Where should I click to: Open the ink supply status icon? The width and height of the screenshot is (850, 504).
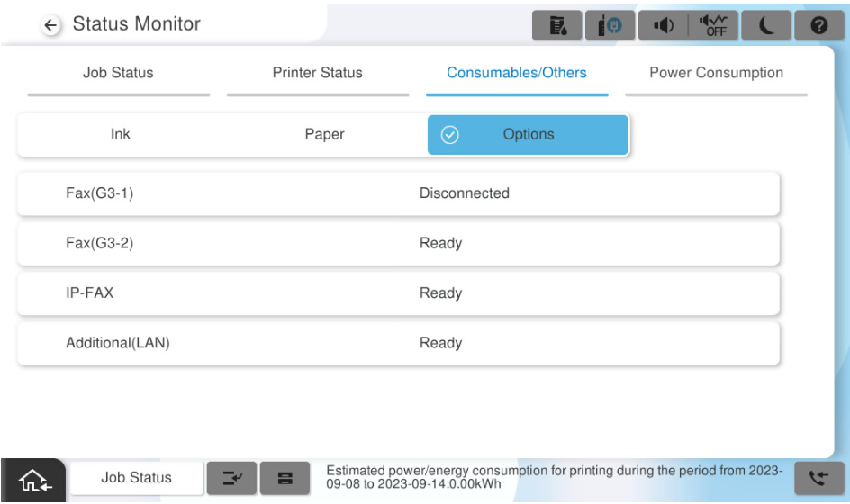(556, 25)
